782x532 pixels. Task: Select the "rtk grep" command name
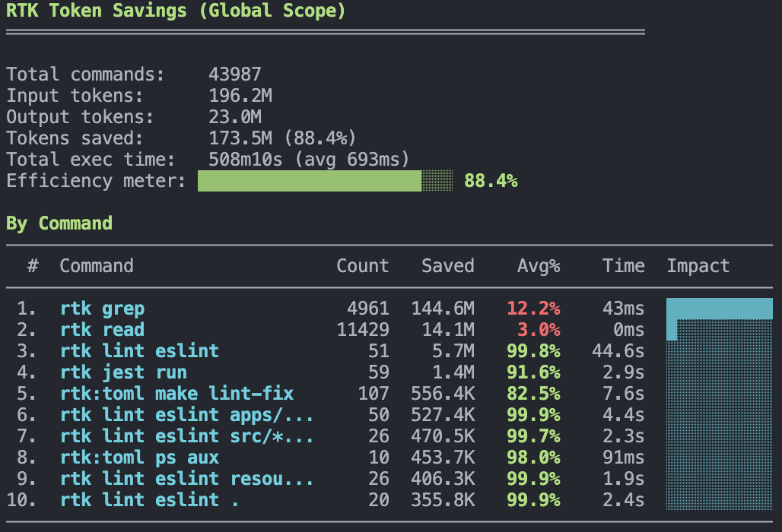pos(102,309)
